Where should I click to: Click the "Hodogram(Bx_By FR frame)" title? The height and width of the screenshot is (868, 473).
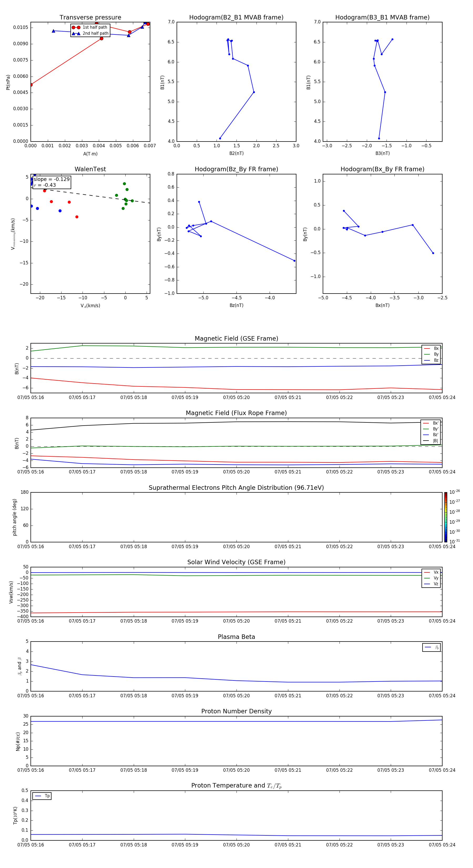382,169
